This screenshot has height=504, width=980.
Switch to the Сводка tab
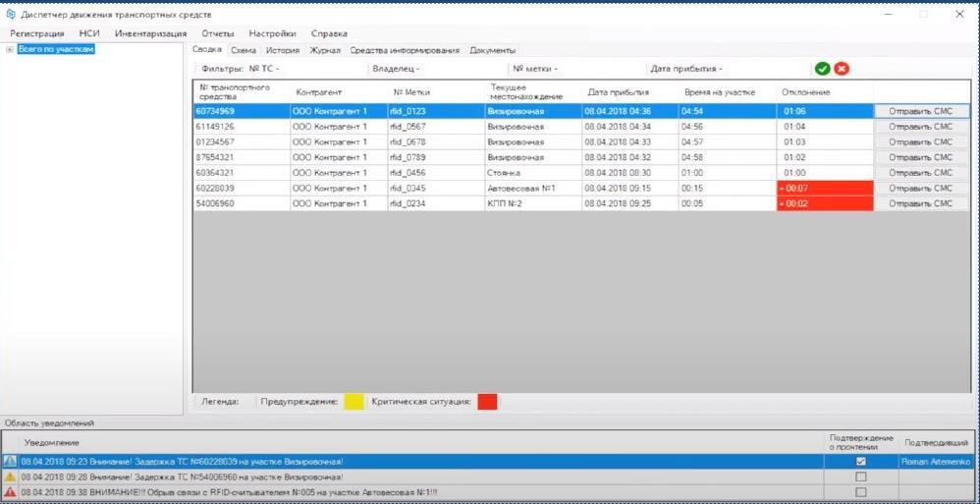[x=207, y=49]
